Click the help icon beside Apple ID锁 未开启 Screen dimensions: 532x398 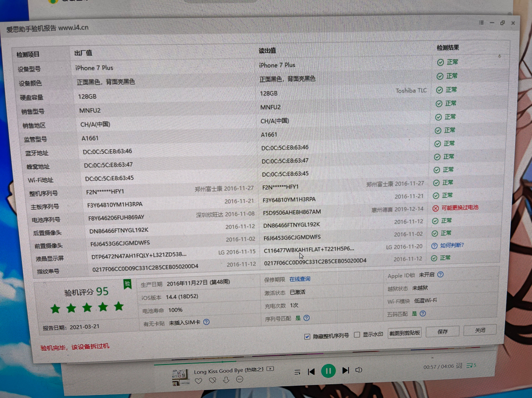click(440, 274)
